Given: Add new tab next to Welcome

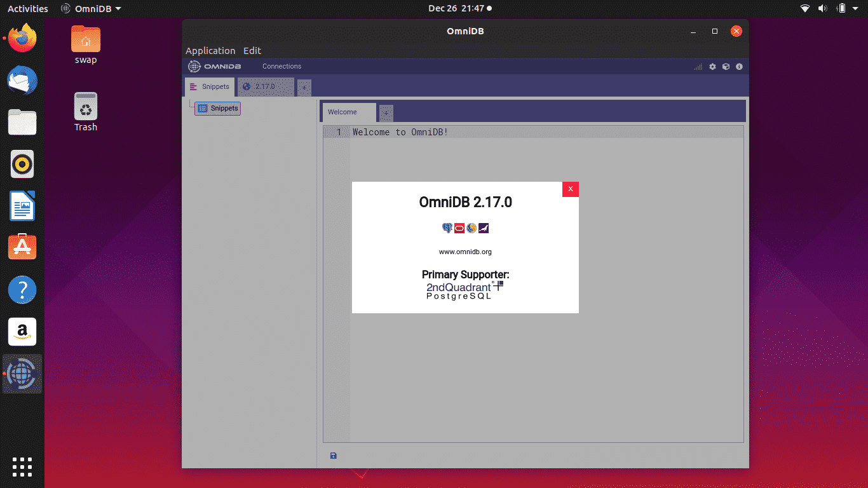Looking at the screenshot, I should (386, 113).
